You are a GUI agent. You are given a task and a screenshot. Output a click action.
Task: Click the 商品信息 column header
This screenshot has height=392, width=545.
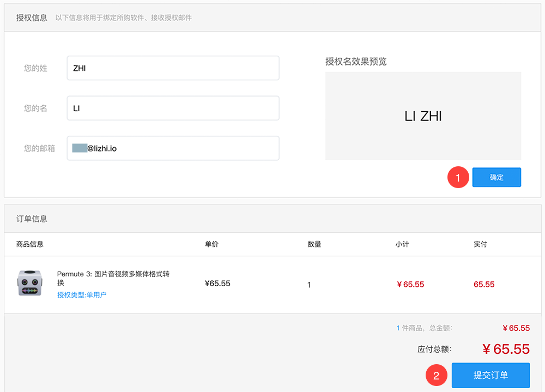pyautogui.click(x=30, y=244)
